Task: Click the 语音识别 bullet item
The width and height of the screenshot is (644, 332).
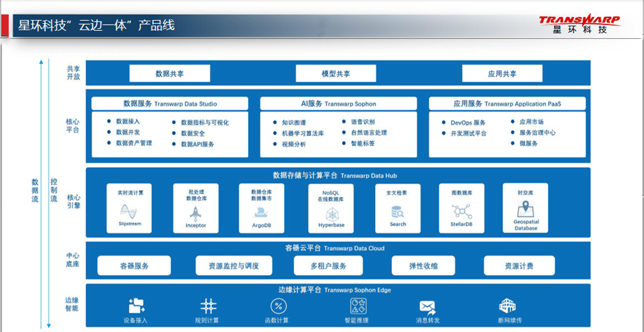Action: coord(358,122)
